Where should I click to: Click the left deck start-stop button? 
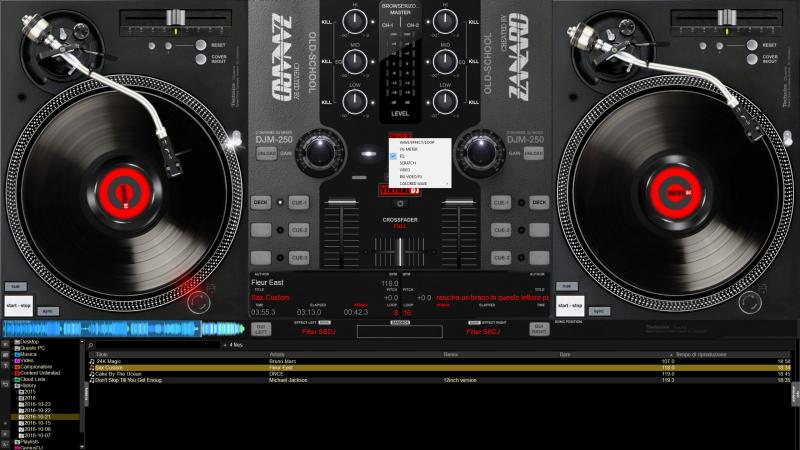(x=18, y=306)
